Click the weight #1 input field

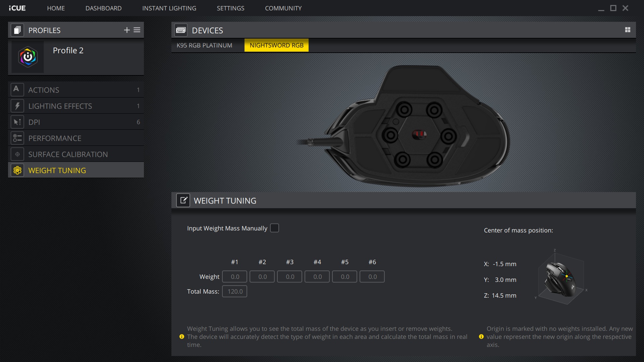(x=235, y=277)
